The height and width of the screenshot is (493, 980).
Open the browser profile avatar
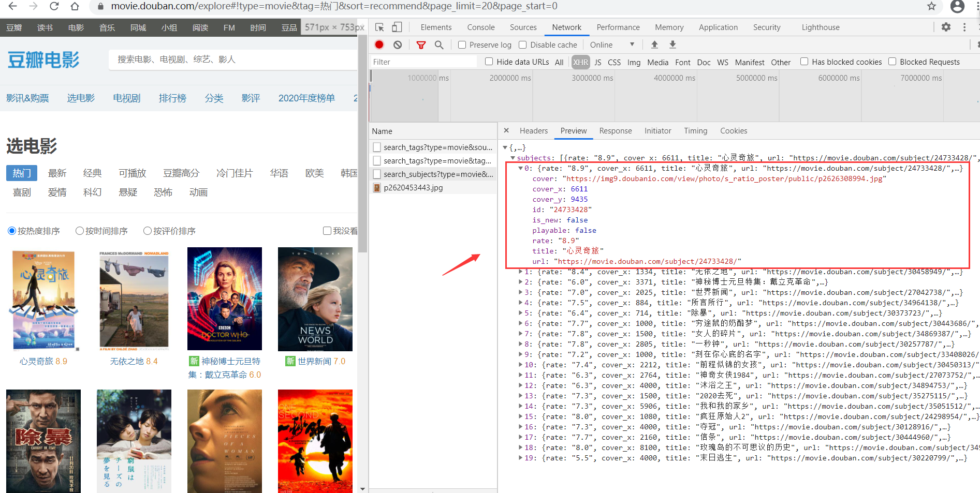(957, 6)
